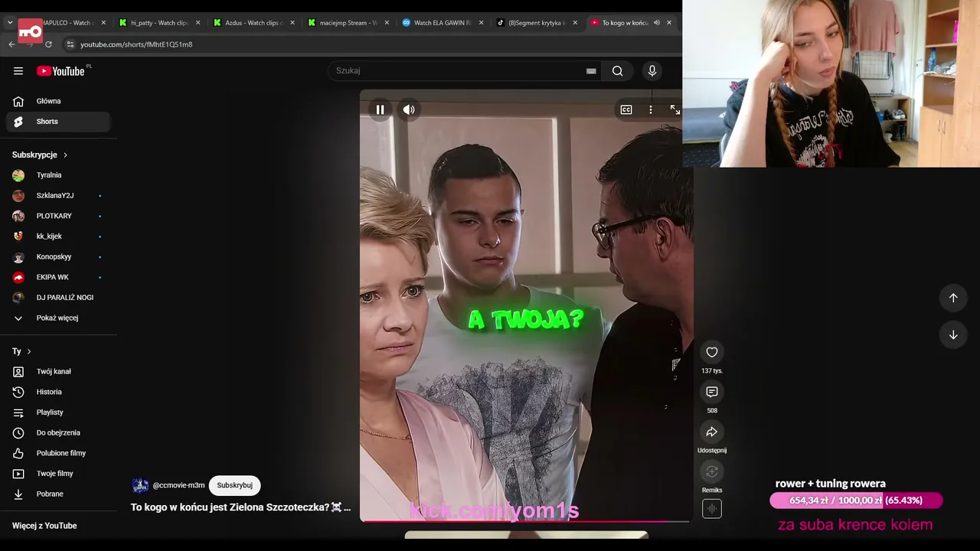Open DJ PARALIŻ NOGI channel
980x551 pixels.
click(58, 298)
